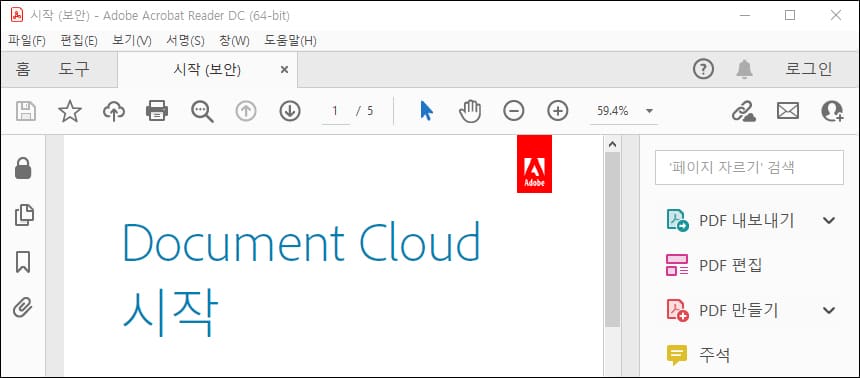Select the arrow selection tool

426,111
